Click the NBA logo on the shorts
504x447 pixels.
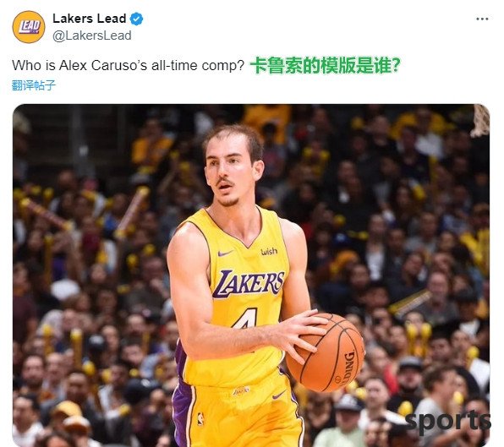[200, 419]
